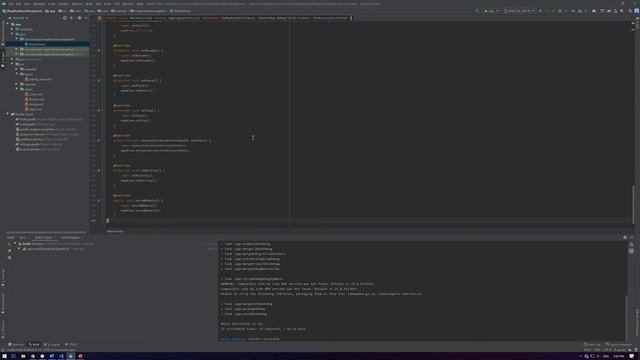
Task: Select local.properties file
Action: pyautogui.click(x=38, y=149)
